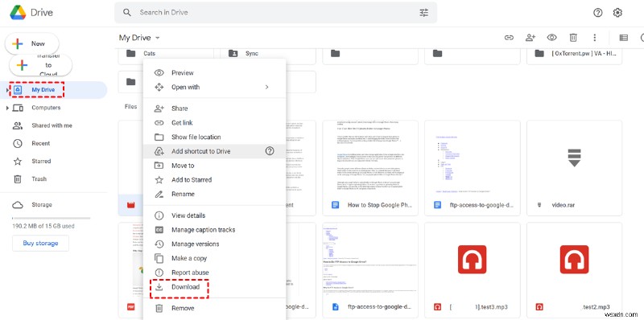Expand the Computers tree arrow
Screen dimensions: 644x320
coord(7,108)
